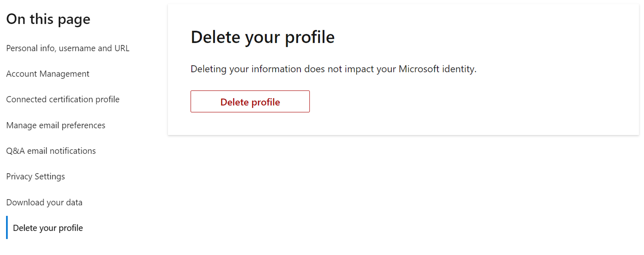Select Download your data option
Screen dimensions: 644x255
pyautogui.click(x=44, y=202)
